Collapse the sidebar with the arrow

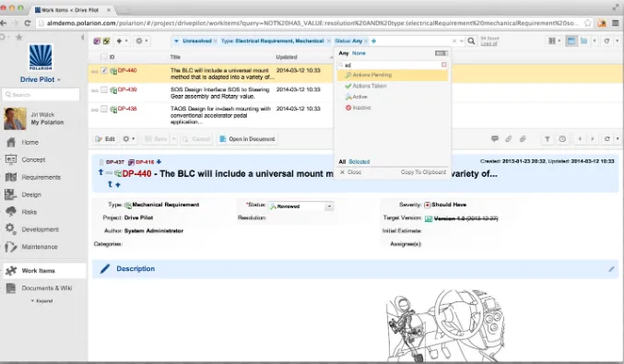coord(82,38)
